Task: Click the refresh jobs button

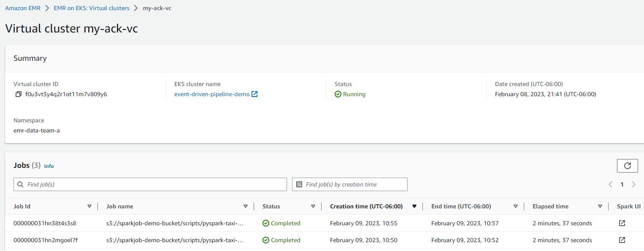Action: pyautogui.click(x=627, y=166)
